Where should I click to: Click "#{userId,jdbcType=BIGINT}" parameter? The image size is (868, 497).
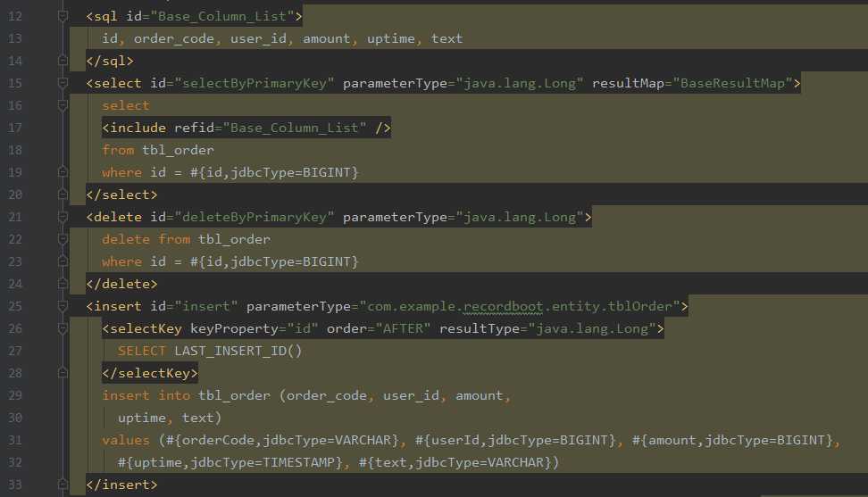click(515, 440)
